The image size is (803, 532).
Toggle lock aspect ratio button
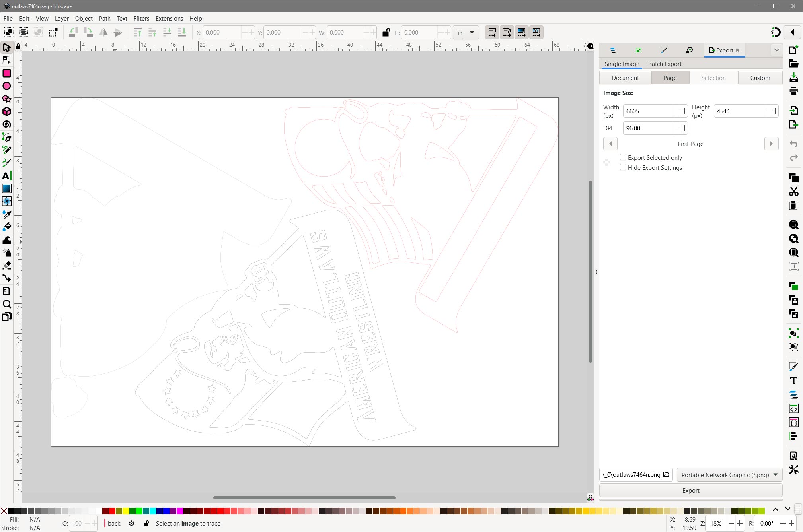point(385,32)
